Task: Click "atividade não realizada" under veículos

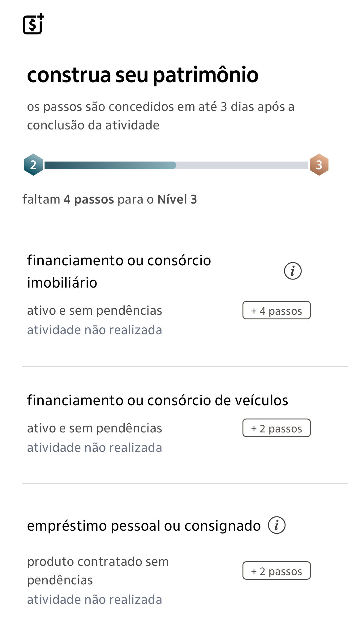Action: [x=94, y=448]
